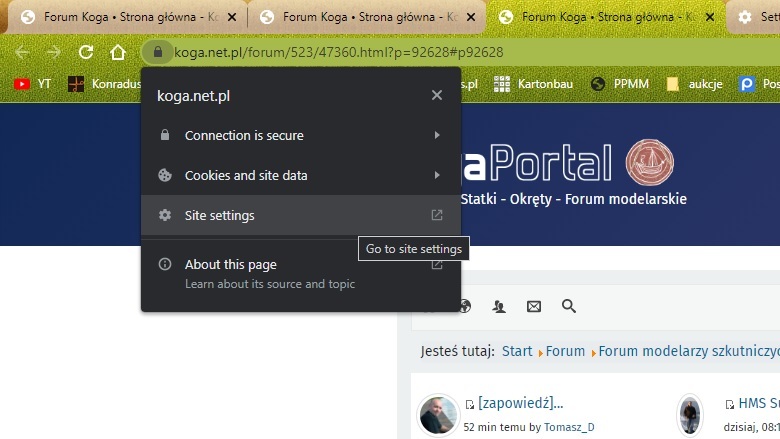Click the back navigation arrow

coord(22,52)
